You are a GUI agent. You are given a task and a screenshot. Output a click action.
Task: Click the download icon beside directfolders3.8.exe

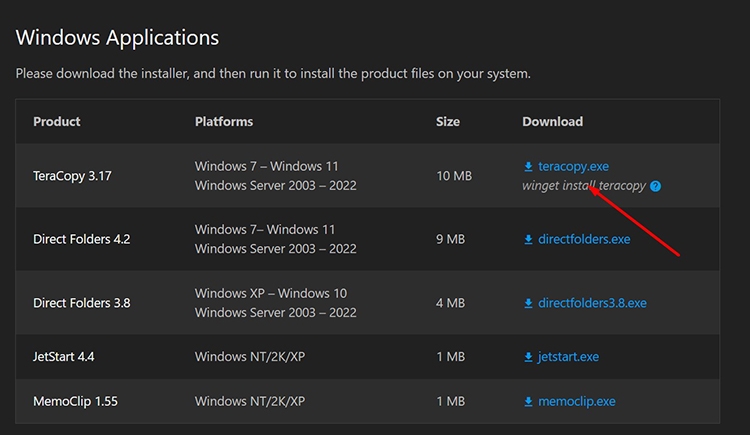pyautogui.click(x=528, y=303)
